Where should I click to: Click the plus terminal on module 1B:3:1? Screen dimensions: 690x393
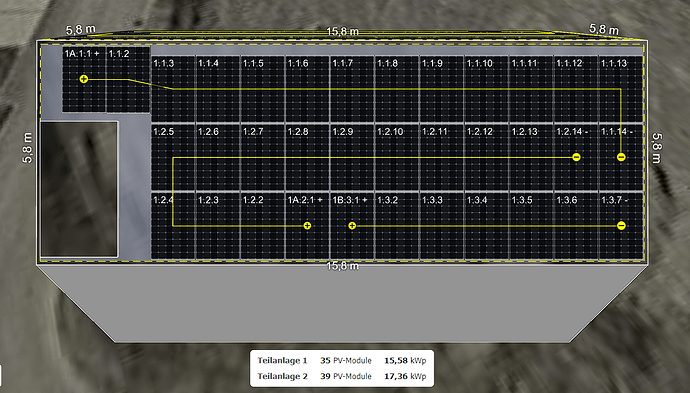352,226
